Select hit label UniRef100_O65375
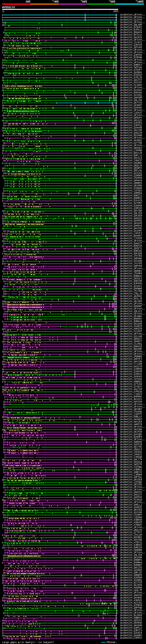 (131, 464)
